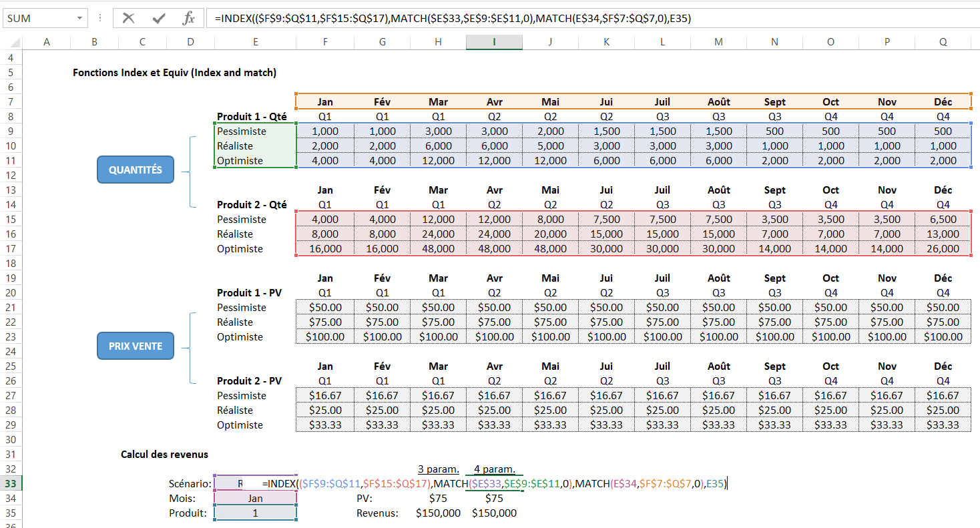The height and width of the screenshot is (528, 980).
Task: Select column E header
Action: (255, 42)
